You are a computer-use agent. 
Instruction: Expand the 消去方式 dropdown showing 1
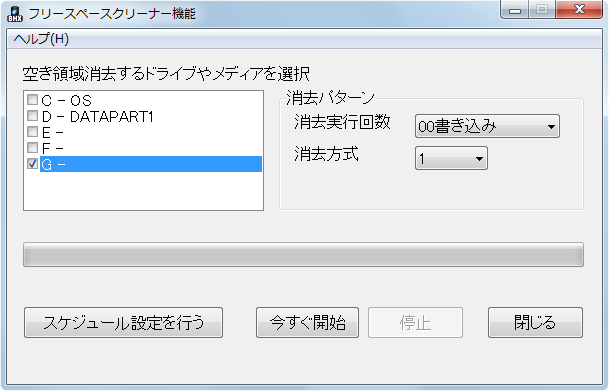[451, 158]
